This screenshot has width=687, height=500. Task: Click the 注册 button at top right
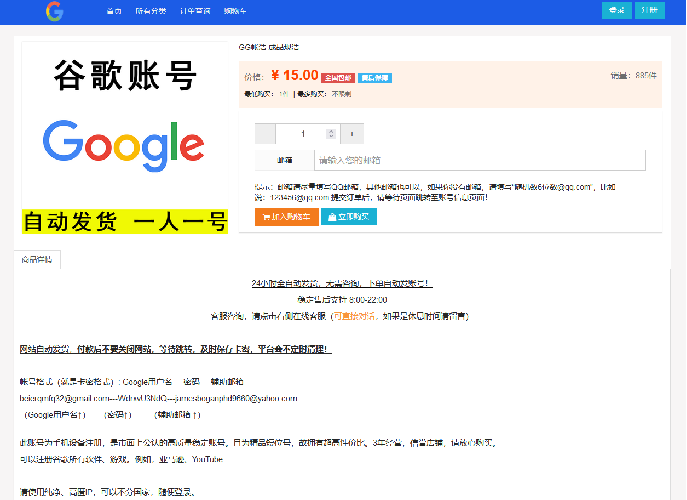click(x=651, y=11)
